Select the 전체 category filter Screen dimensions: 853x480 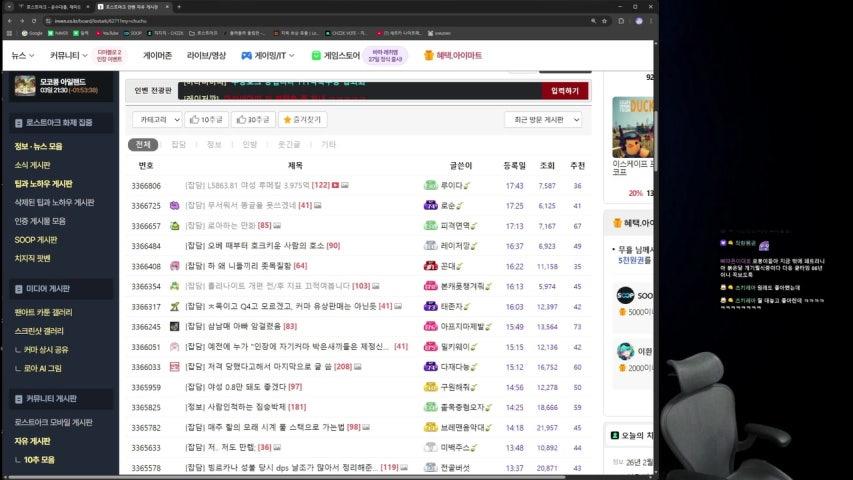coord(143,145)
